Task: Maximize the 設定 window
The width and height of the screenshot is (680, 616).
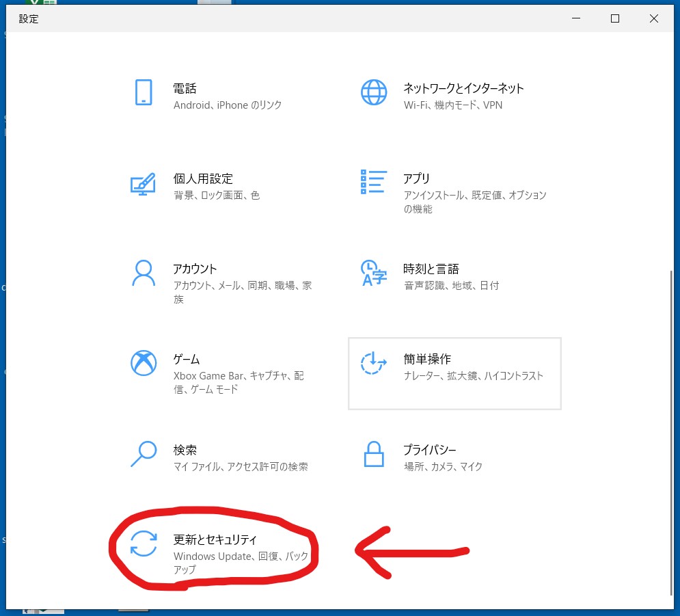Action: pyautogui.click(x=615, y=18)
